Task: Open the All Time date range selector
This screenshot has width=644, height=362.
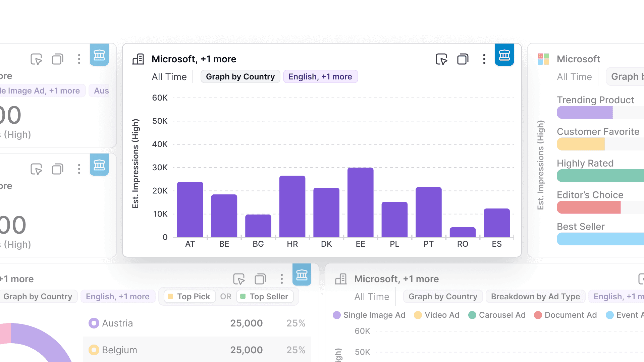Action: tap(169, 77)
